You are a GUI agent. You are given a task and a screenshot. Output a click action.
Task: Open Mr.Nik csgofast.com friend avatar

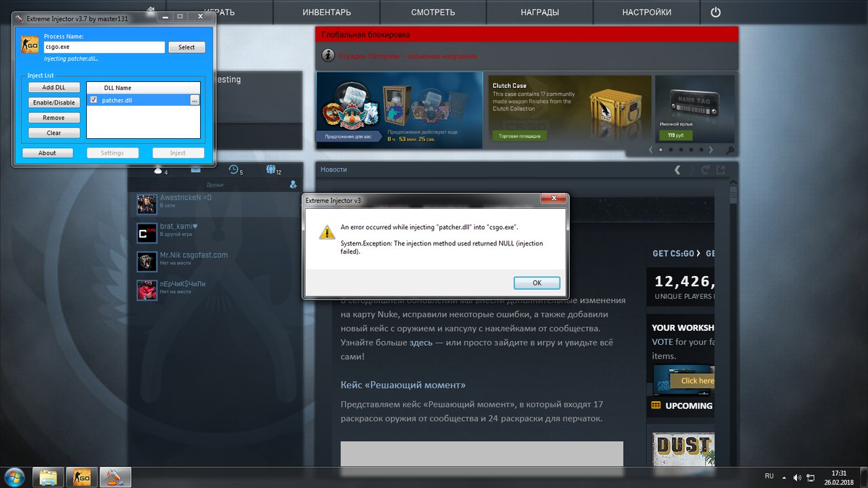[147, 262]
